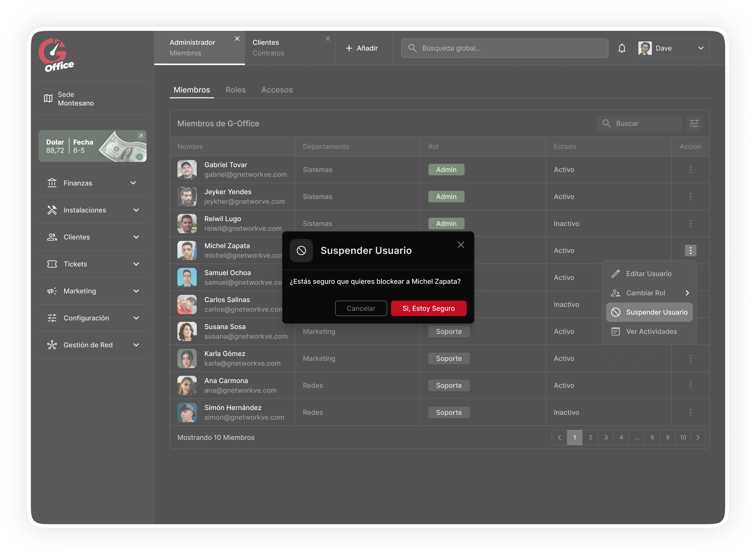Switch to the Miembros tab
Image resolution: width=756 pixels, height=555 pixels.
[x=192, y=90]
